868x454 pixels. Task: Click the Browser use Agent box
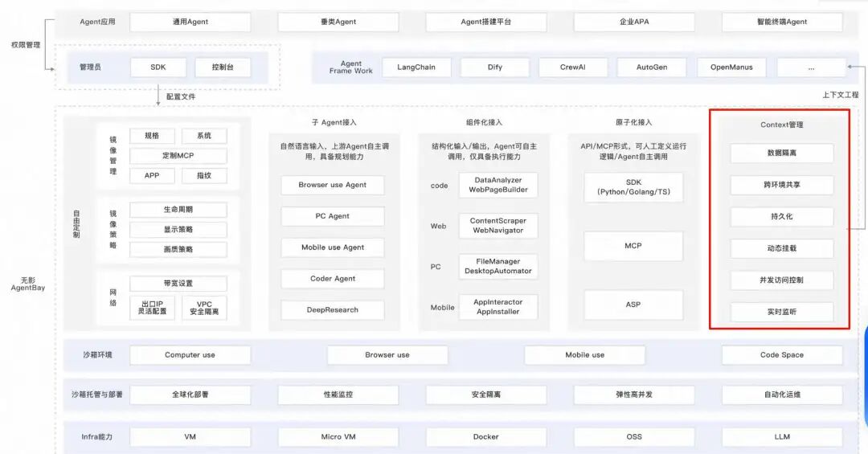coord(332,185)
